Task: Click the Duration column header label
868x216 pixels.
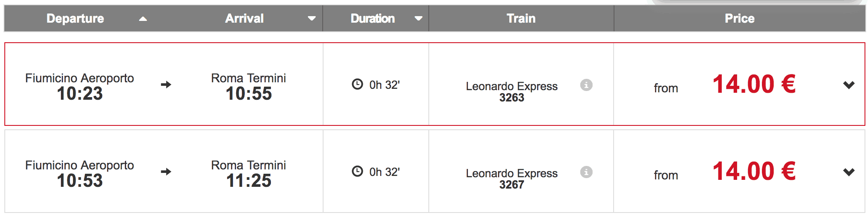Action: tap(373, 18)
